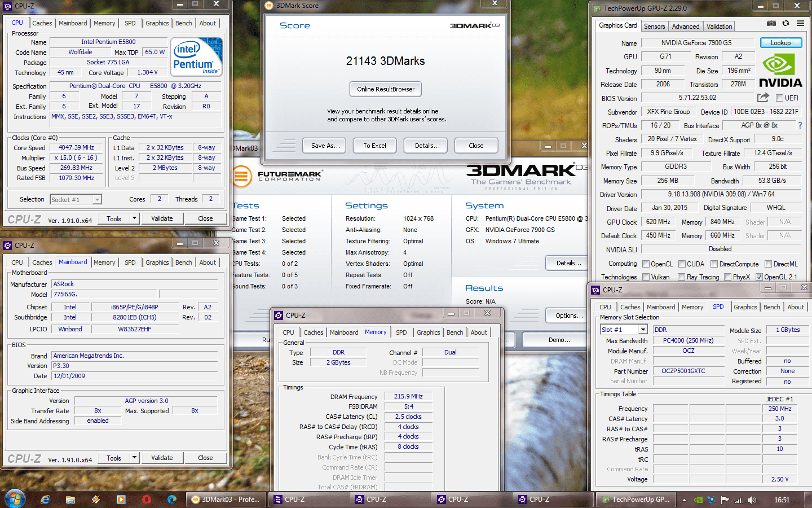The image size is (812, 508).
Task: Click the Bus Interface question mark icon
Action: [800, 125]
